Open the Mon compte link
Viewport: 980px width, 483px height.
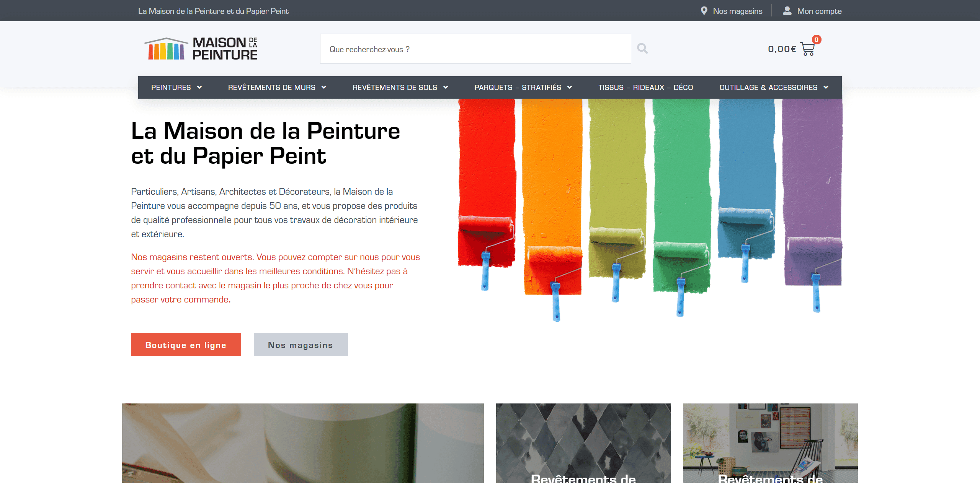coord(818,10)
